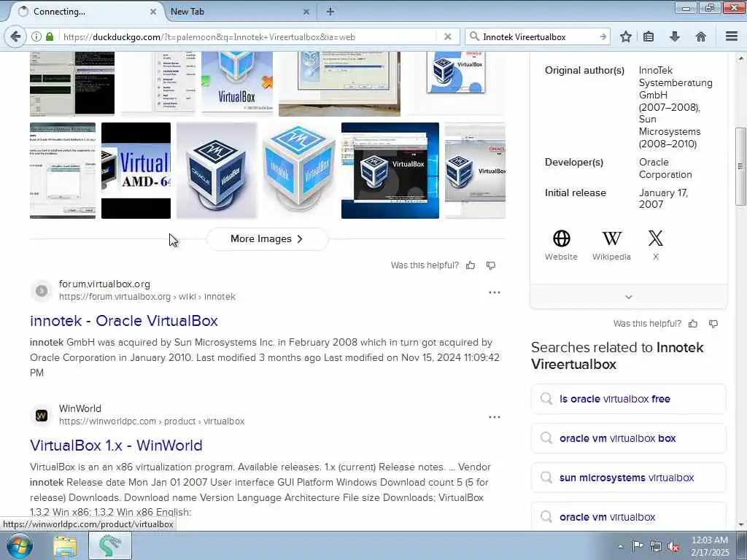Viewport: 747px width, 560px height.
Task: Open the light blue innotek cube thumbnail
Action: [x=298, y=171]
